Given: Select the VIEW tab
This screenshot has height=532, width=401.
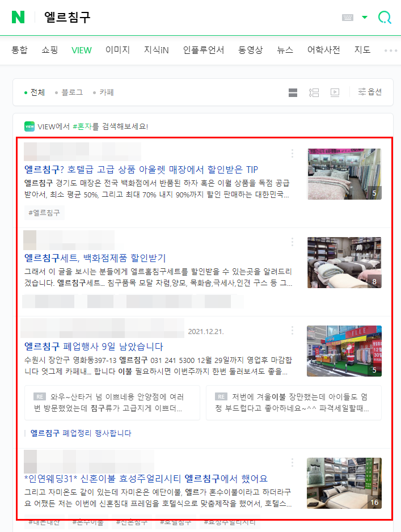Looking at the screenshot, I should coord(82,50).
